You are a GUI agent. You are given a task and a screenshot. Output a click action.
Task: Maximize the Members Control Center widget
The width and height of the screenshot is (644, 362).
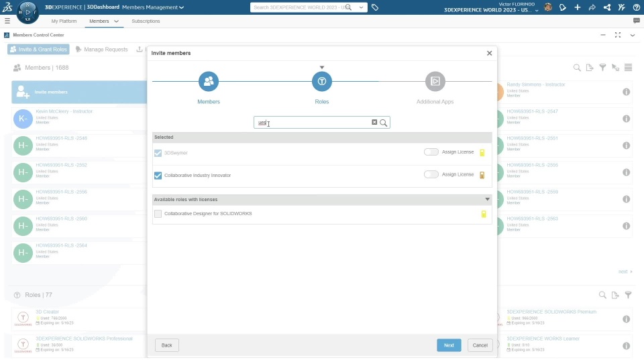pos(618,36)
